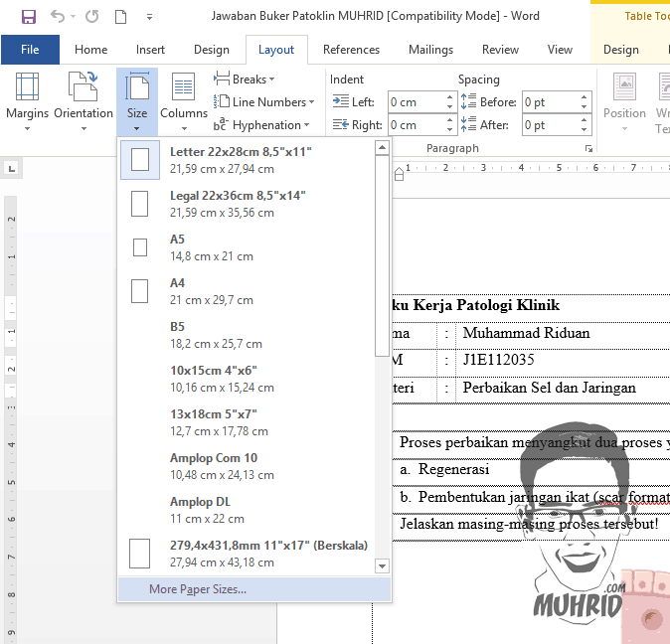Create a new blank document icon
Viewport: 670px width, 644px height.
coord(121,17)
